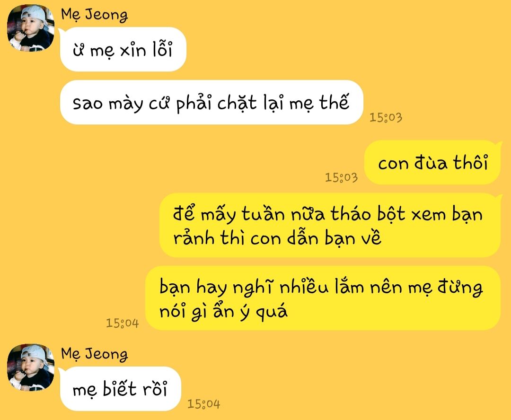
Task: Click the line 'rảnh thì con dẫn bạn về'
Action: (x=277, y=238)
